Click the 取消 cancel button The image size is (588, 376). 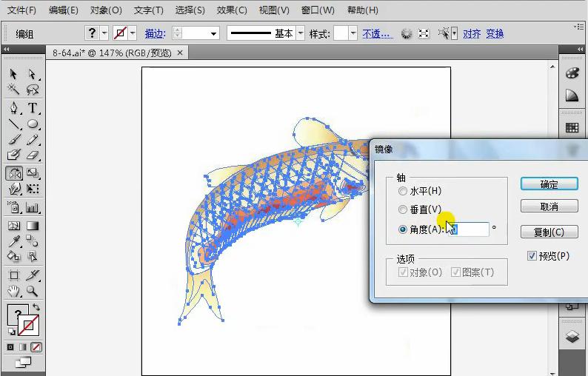(549, 207)
